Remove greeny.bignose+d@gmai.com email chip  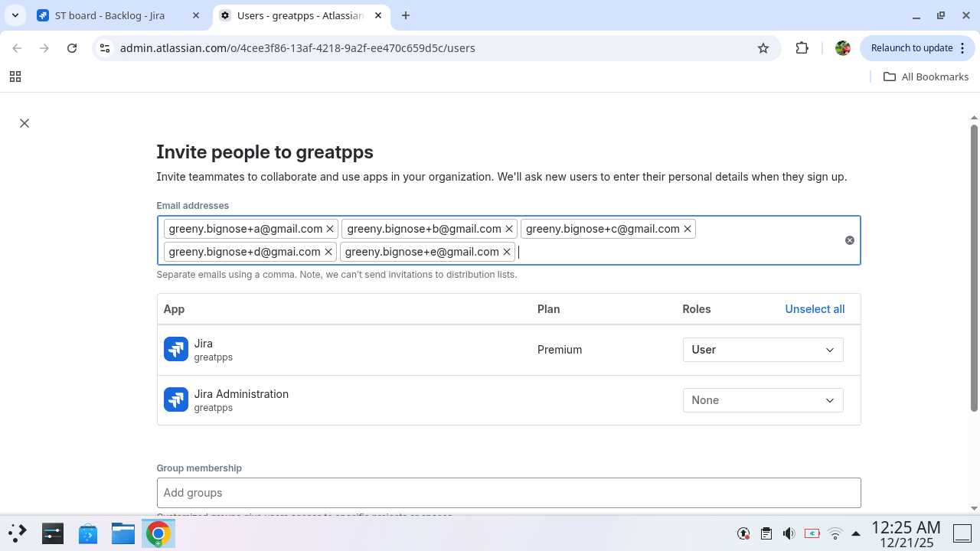tap(328, 252)
